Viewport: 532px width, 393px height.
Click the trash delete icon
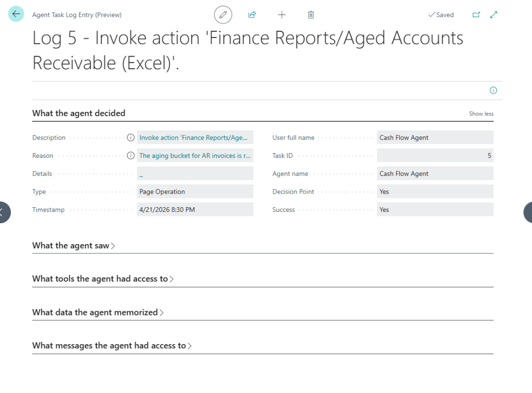click(x=311, y=15)
